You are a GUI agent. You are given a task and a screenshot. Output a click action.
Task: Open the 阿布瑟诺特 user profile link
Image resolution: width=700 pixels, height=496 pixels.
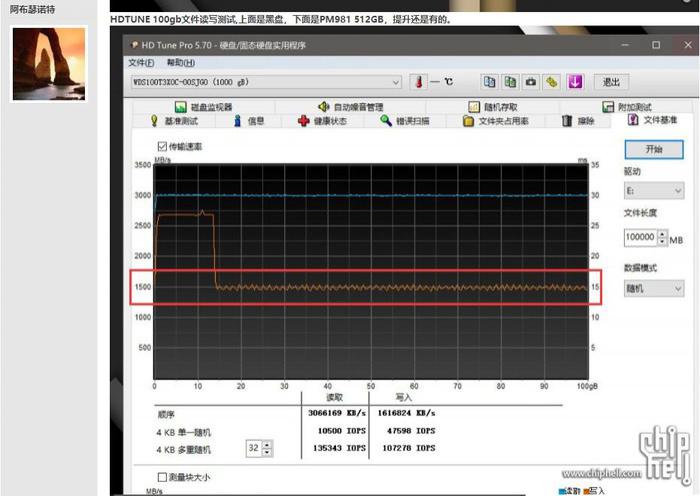pos(32,9)
